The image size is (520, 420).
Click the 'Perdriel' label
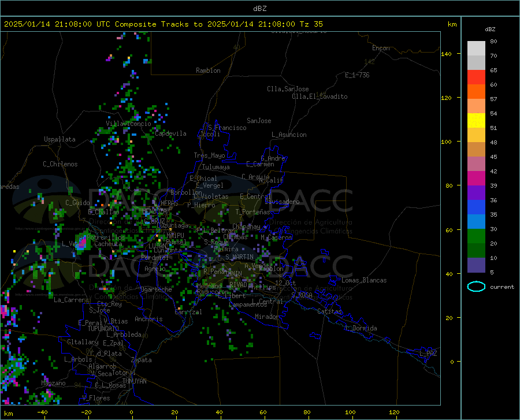coord(155,257)
